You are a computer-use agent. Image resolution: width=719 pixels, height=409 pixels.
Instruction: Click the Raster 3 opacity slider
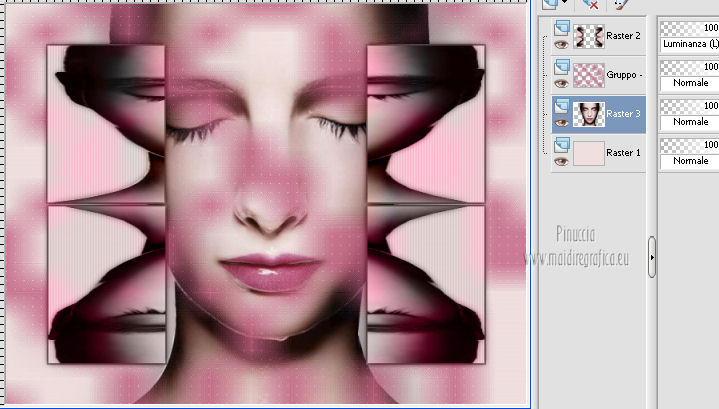click(x=690, y=106)
